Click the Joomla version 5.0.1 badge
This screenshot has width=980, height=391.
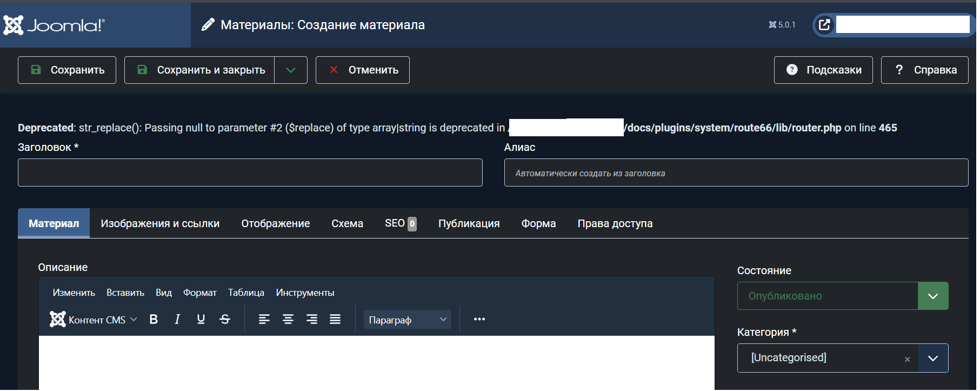click(x=782, y=25)
